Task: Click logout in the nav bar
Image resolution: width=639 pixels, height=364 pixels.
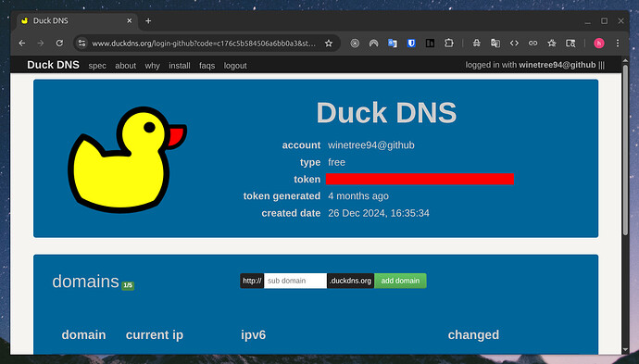Action: [235, 66]
